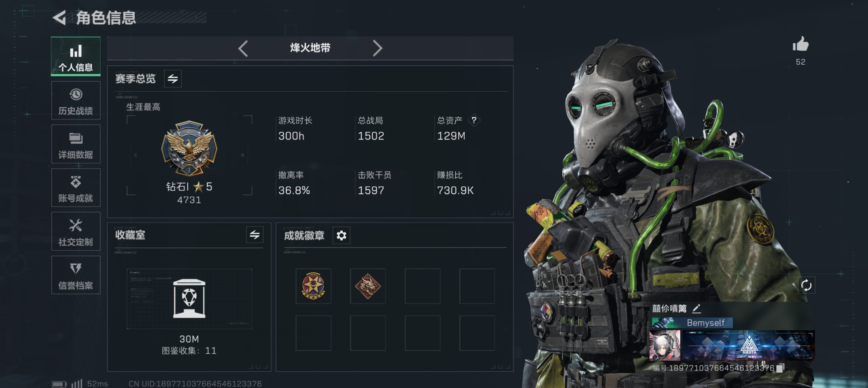Image resolution: width=868 pixels, height=388 pixels.
Task: Select the star-shaped achievement badge
Action: [x=313, y=286]
